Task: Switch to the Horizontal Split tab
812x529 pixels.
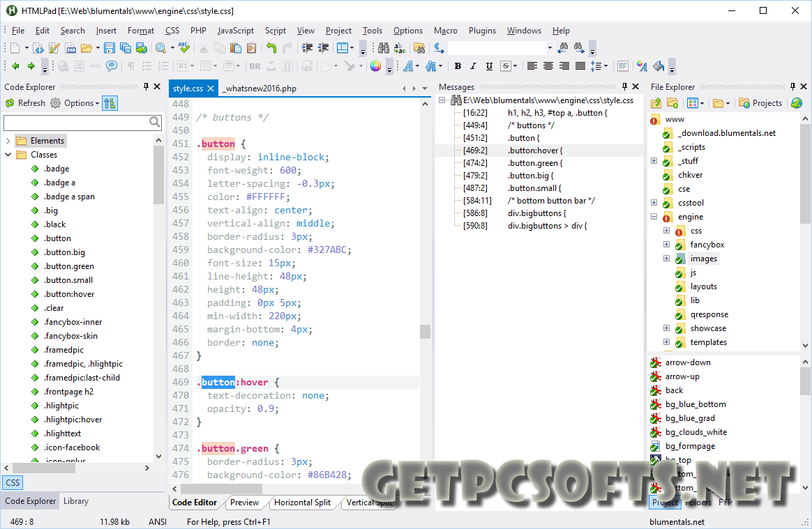Action: coord(303,503)
